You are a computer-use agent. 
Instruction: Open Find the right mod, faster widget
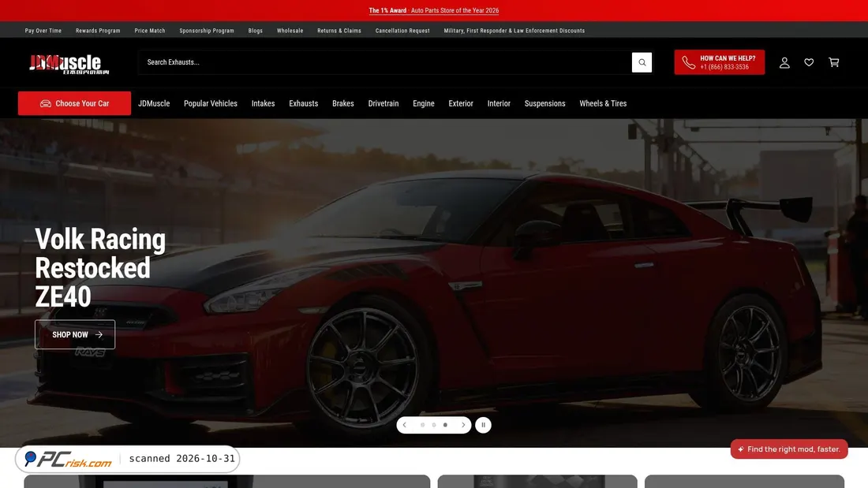tap(789, 449)
